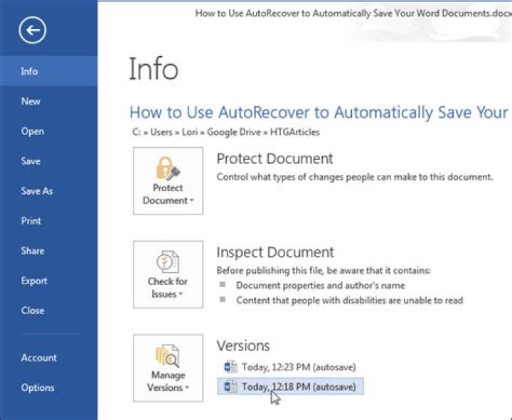Click Save in the sidebar
This screenshot has width=512, height=420.
[x=48, y=161]
